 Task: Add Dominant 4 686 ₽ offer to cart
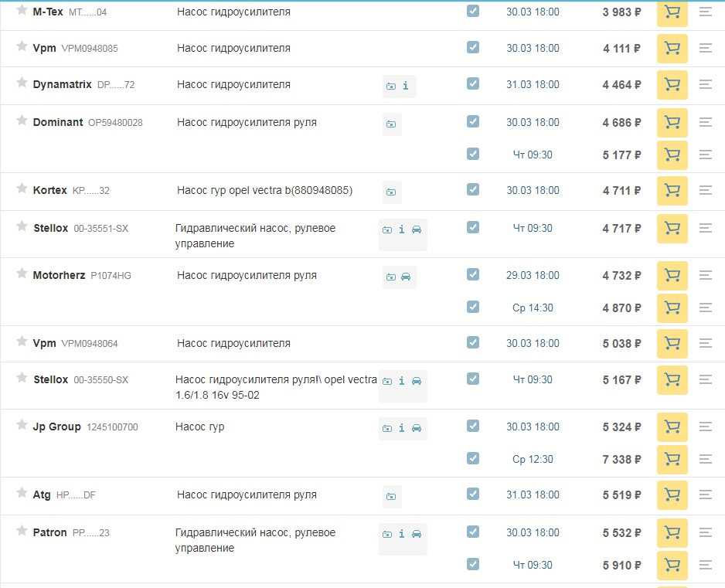pos(672,123)
